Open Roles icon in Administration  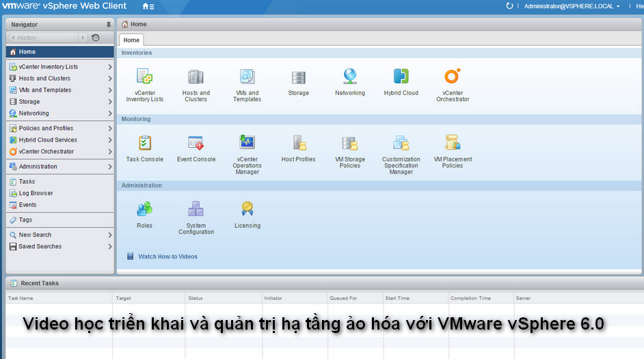(x=144, y=209)
